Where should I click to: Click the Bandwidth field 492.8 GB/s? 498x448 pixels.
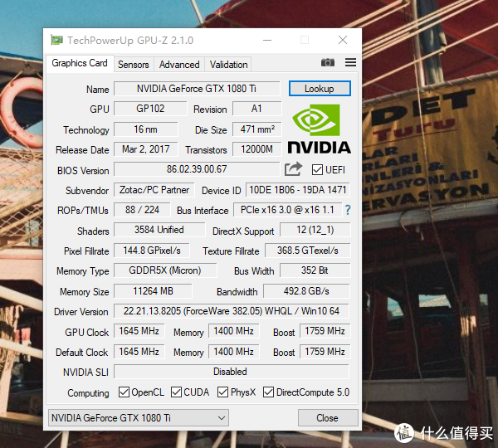click(x=307, y=291)
